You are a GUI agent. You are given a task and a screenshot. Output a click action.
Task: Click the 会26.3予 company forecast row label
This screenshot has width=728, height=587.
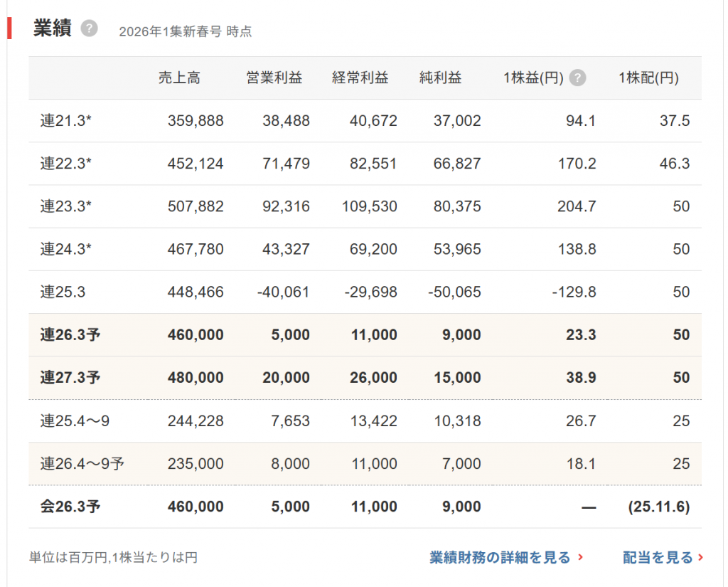(70, 507)
